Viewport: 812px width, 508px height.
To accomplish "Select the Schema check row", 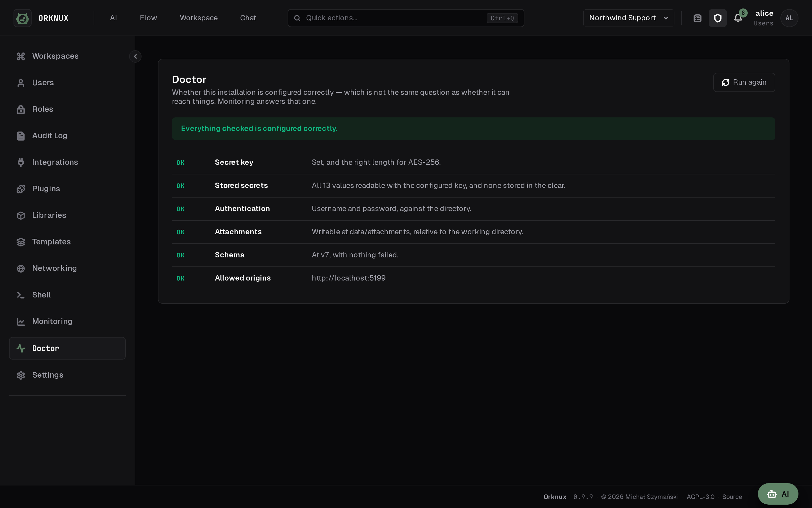I will coord(473,255).
